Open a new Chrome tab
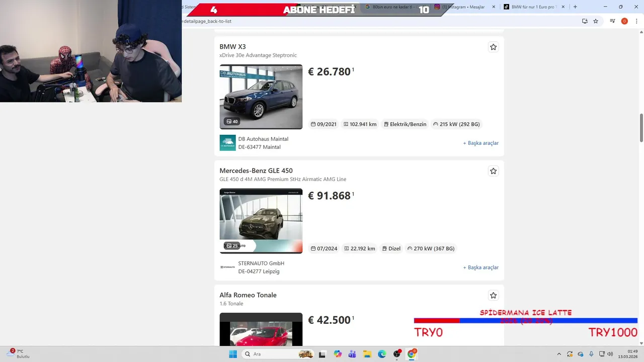Screen dimensions: 644x362 575,7
